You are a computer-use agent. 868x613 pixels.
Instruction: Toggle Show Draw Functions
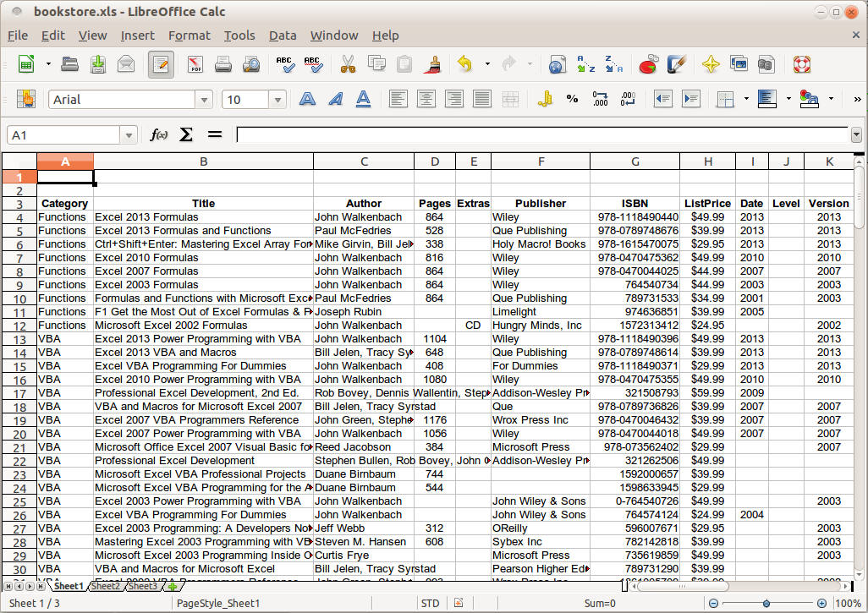coord(677,64)
